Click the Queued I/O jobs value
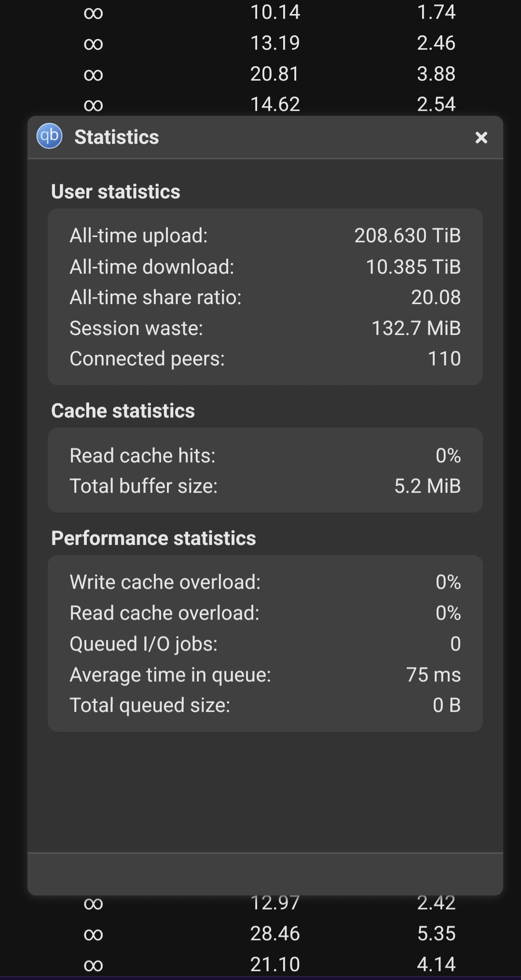 tap(455, 644)
